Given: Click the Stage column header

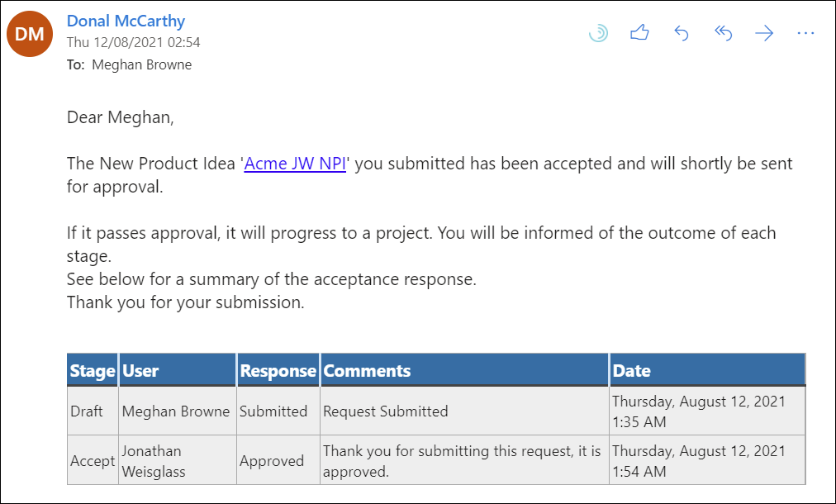Looking at the screenshot, I should tap(93, 371).
